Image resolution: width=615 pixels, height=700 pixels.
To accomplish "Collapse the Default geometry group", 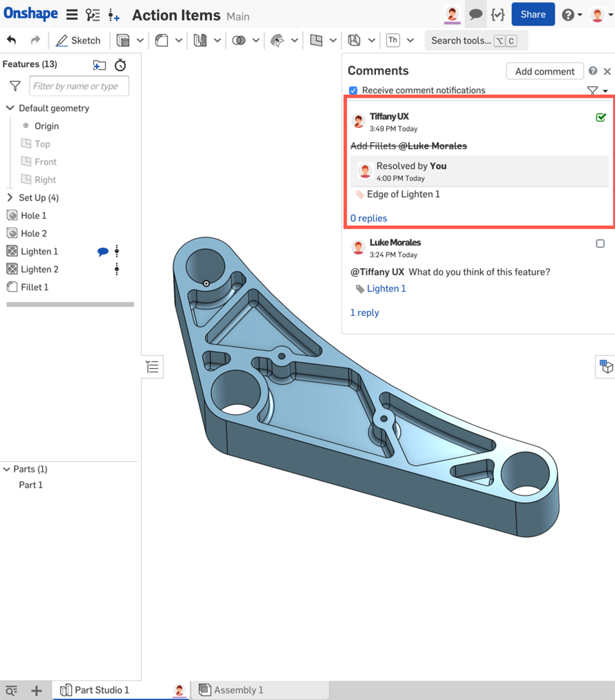I will pyautogui.click(x=10, y=108).
